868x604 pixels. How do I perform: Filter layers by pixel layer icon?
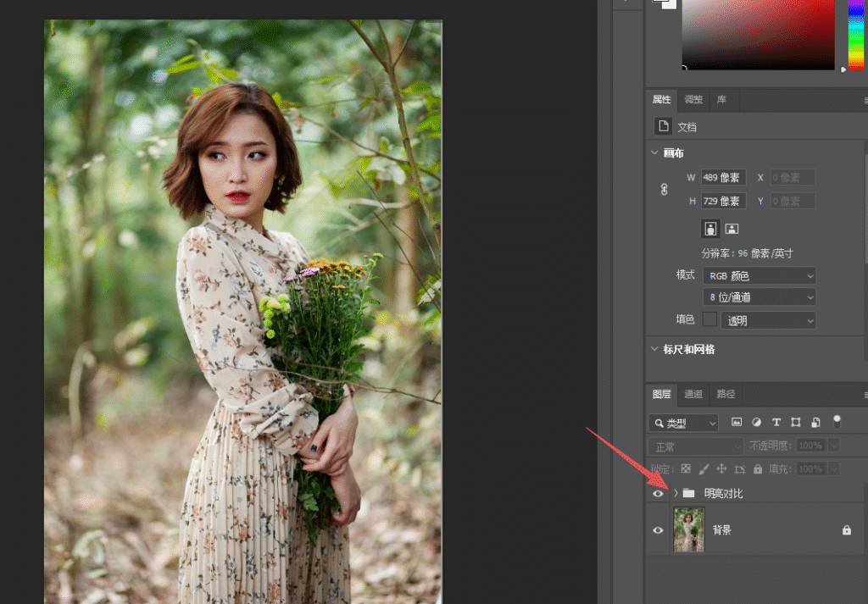(737, 422)
